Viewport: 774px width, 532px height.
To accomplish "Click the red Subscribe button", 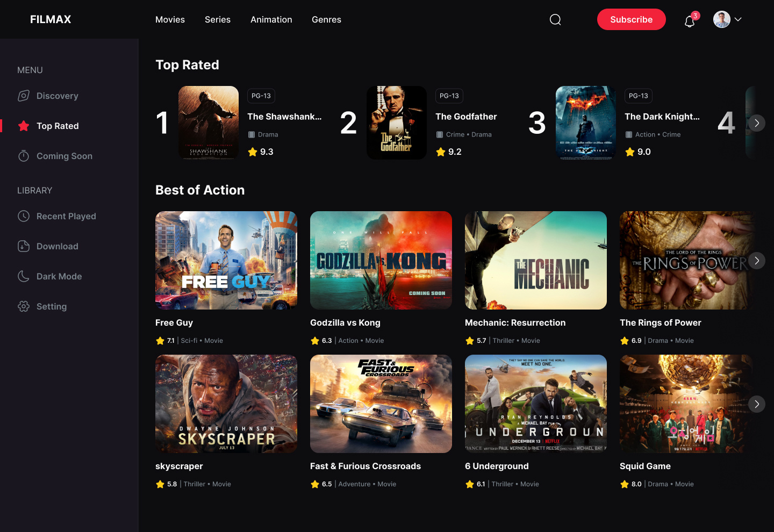I will (x=632, y=19).
